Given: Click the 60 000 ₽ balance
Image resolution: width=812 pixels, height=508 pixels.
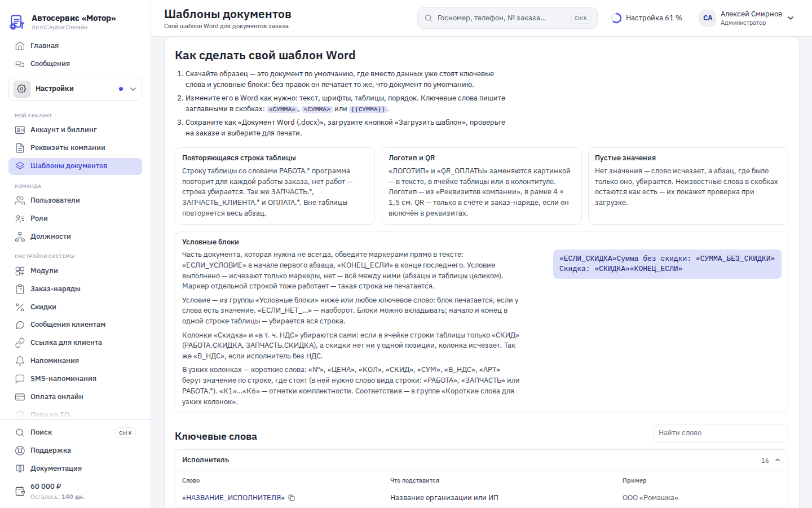Looking at the screenshot, I should 46,487.
